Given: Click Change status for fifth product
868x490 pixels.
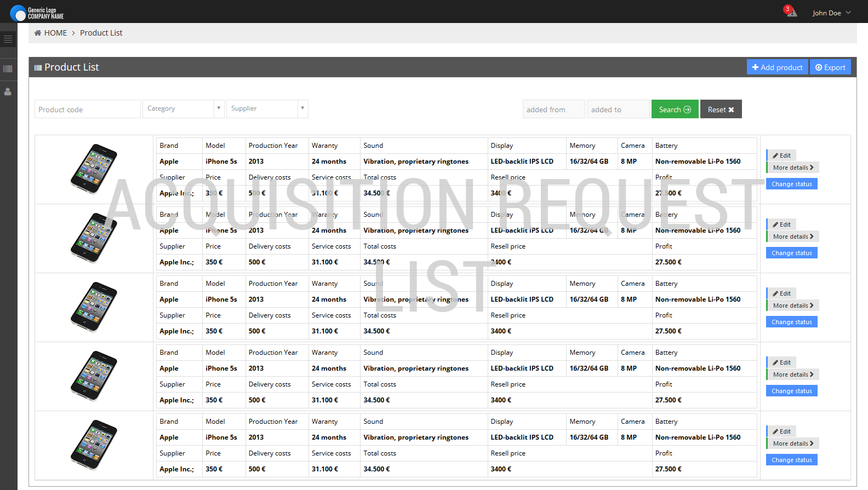Looking at the screenshot, I should pyautogui.click(x=792, y=460).
